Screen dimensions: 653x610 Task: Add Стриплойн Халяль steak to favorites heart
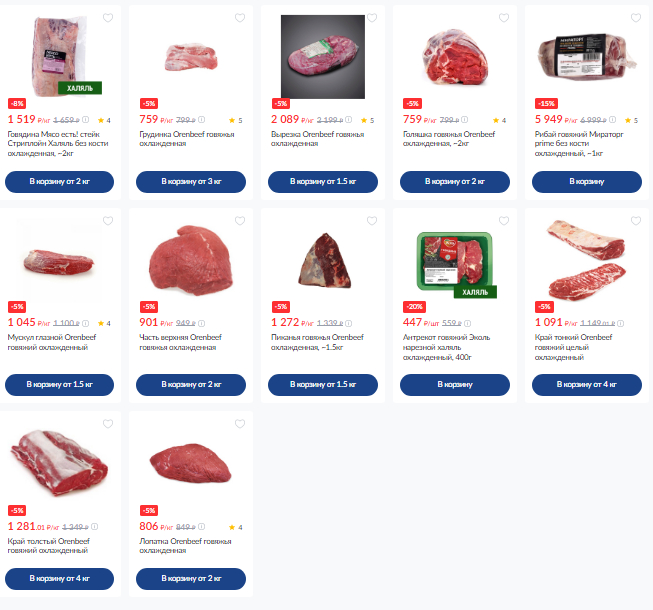coord(108,17)
